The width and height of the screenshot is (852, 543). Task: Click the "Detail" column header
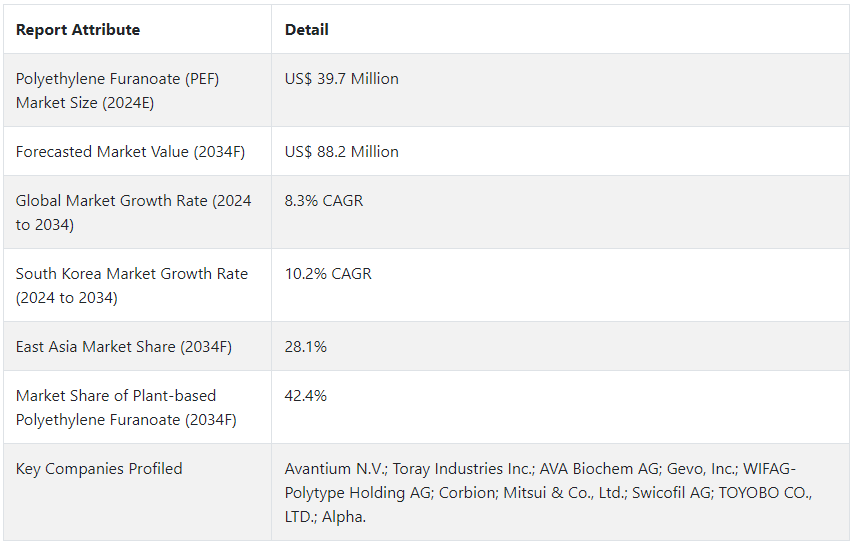pyautogui.click(x=307, y=30)
